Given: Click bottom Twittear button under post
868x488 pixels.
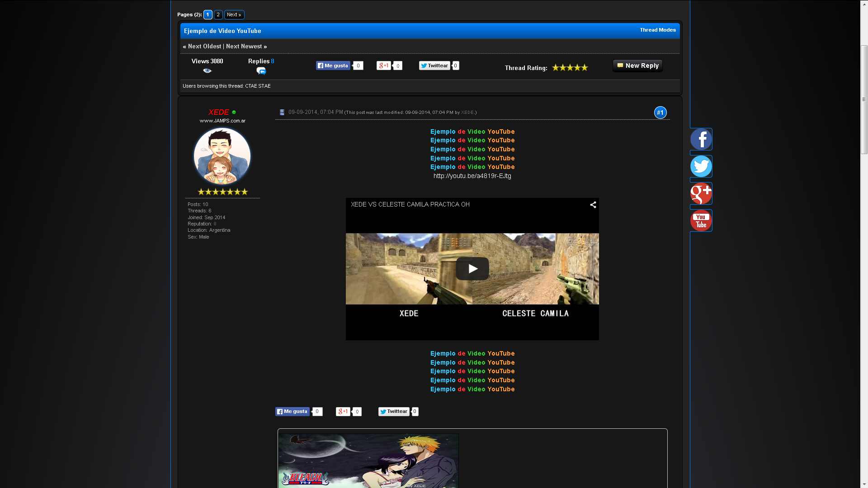Looking at the screenshot, I should coord(394,412).
